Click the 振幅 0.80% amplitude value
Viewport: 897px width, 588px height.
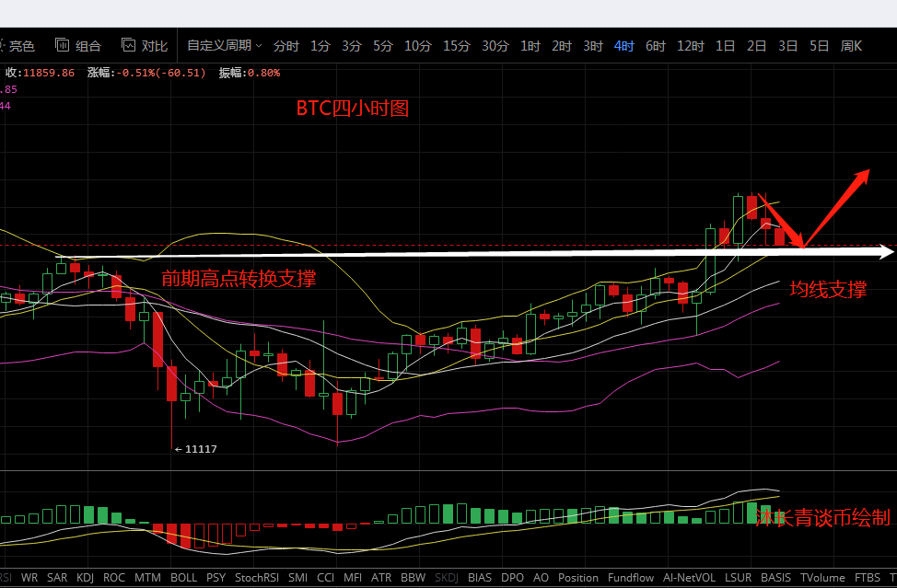tap(250, 73)
